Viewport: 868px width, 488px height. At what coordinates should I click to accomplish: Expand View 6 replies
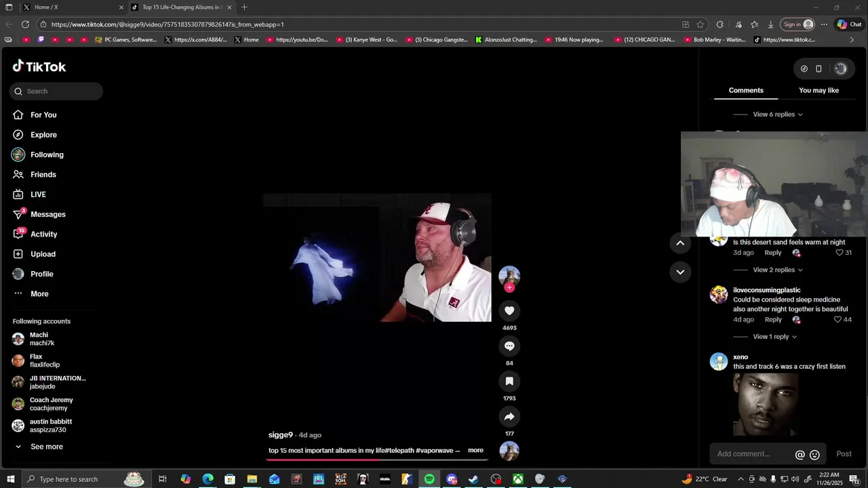coord(778,115)
